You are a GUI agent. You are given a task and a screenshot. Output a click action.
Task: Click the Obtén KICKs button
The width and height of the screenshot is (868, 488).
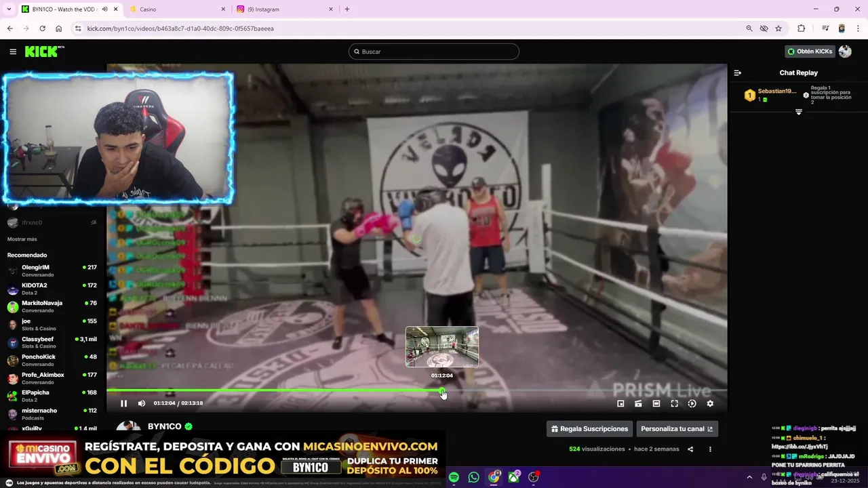[809, 52]
